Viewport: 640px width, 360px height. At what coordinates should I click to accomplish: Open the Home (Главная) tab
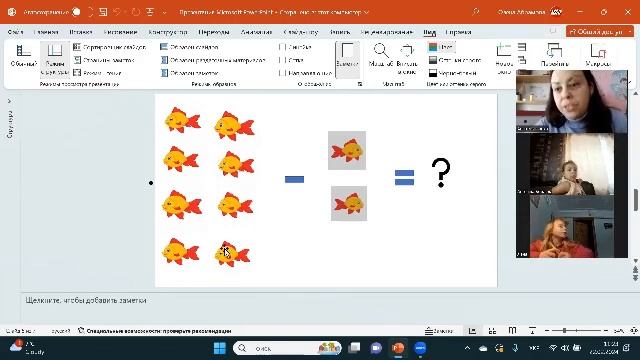click(x=46, y=32)
